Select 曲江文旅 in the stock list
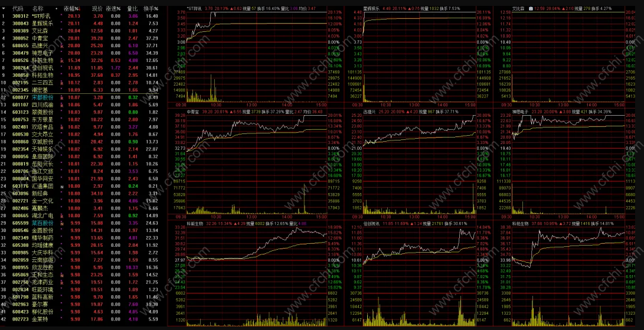 click(43, 171)
